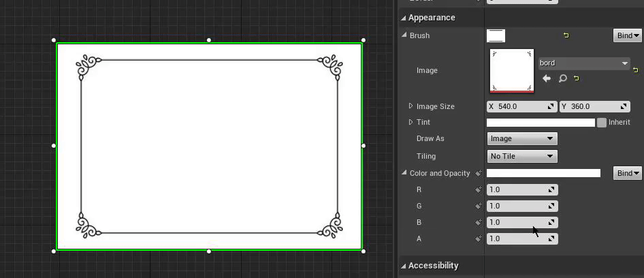
Task: Click the bord image thumbnail
Action: pyautogui.click(x=512, y=71)
